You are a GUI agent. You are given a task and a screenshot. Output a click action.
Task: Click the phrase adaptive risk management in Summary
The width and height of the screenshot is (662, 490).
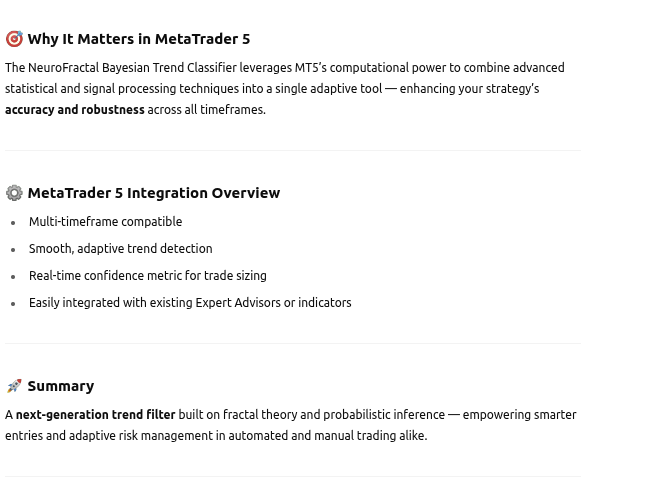[x=141, y=436]
